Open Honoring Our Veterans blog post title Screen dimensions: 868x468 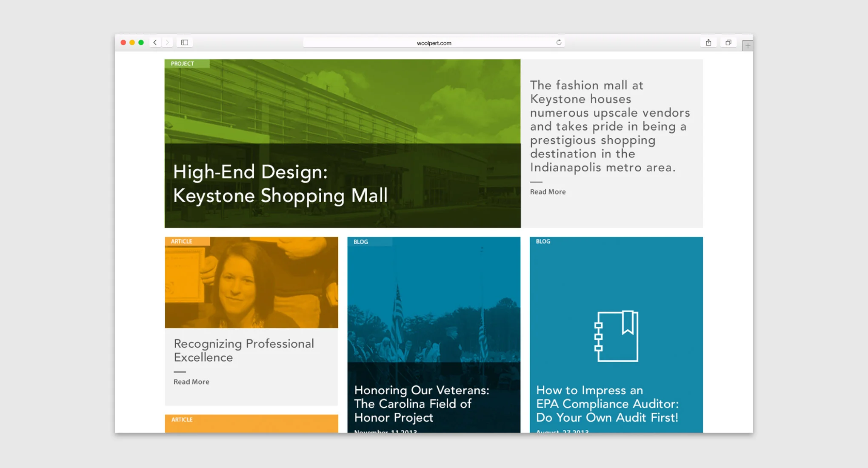[421, 403]
